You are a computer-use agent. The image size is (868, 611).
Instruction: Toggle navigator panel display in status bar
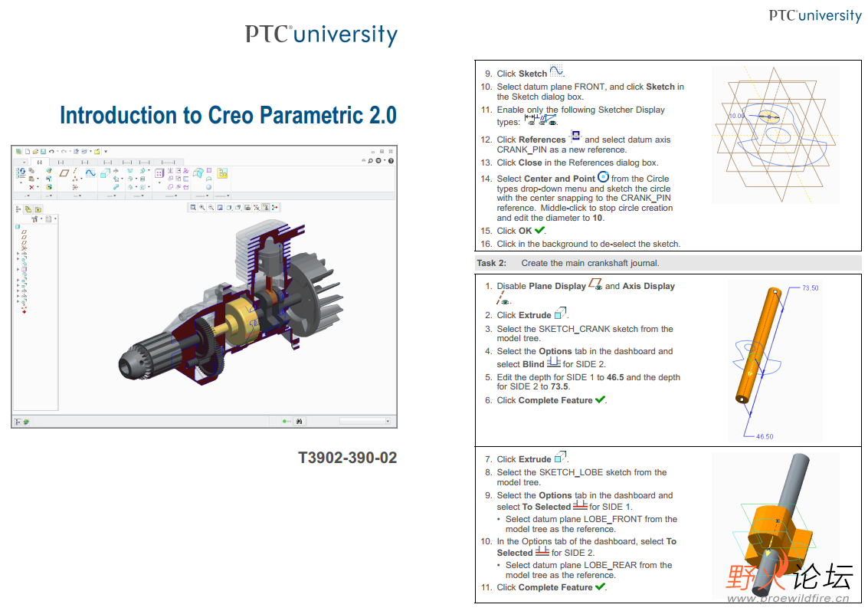(x=18, y=422)
